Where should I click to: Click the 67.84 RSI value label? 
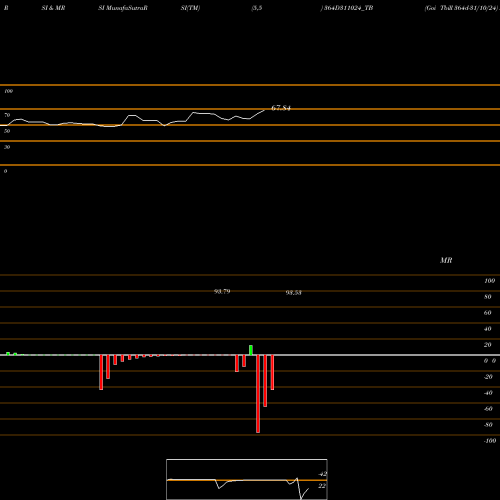coord(281,108)
